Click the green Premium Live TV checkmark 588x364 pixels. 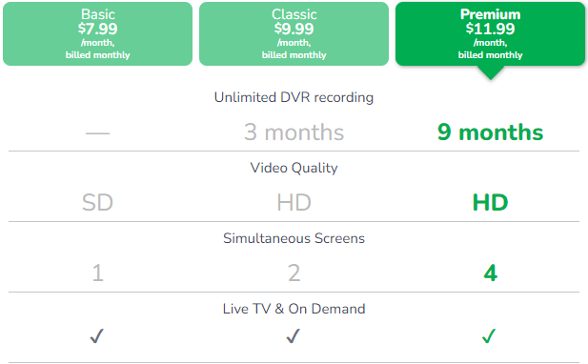tap(489, 335)
